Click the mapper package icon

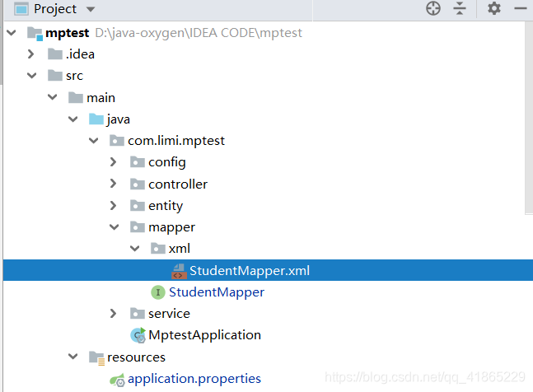[138, 227]
